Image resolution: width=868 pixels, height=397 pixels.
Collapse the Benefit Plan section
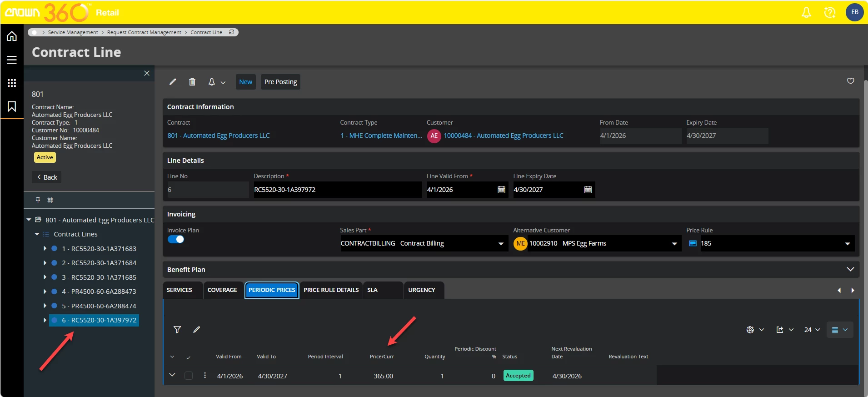pos(850,269)
